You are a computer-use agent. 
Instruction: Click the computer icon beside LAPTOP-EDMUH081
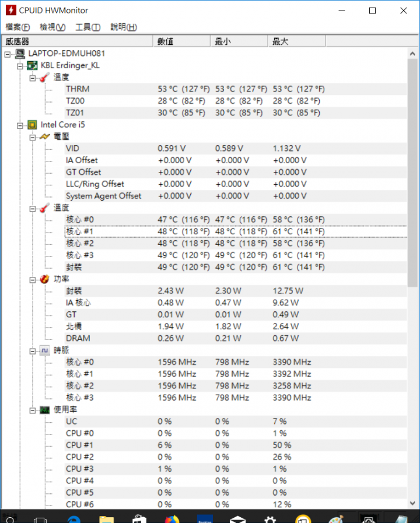point(20,54)
